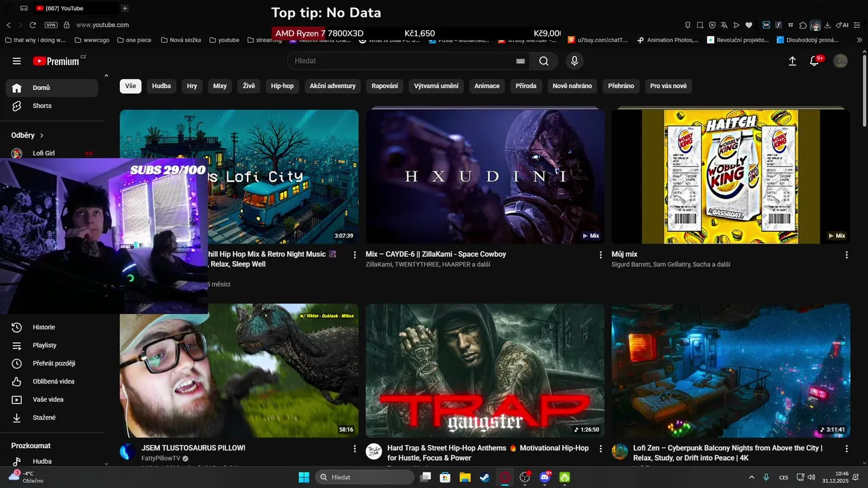The image size is (868, 488).
Task: Go to Shorts in sidebar
Action: coord(52,106)
